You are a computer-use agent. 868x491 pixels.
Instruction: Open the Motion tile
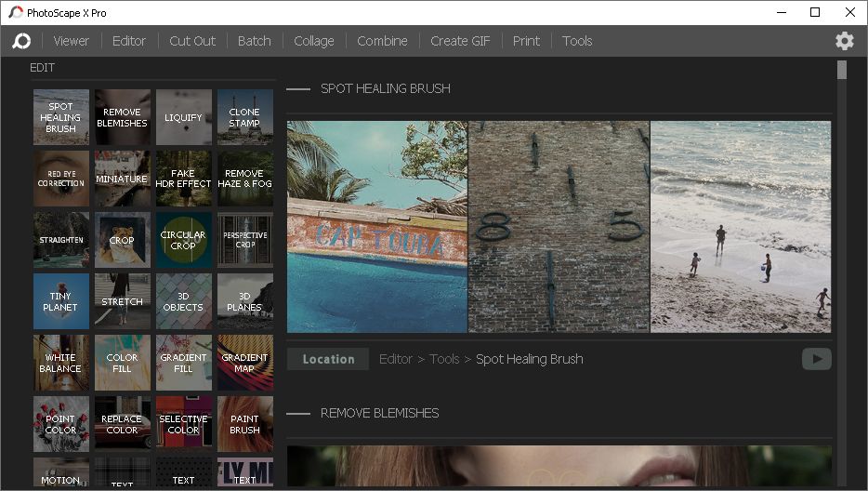[61, 472]
